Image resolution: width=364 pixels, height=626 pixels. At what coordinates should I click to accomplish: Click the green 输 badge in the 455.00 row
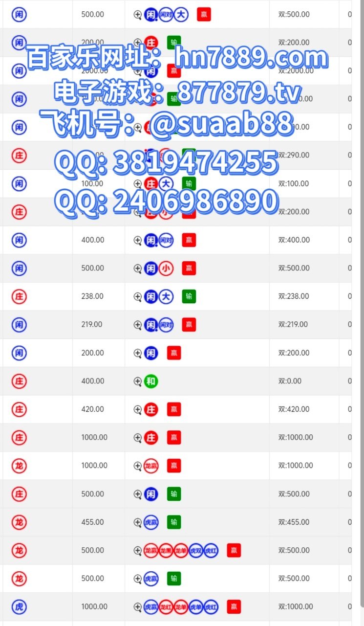[x=174, y=522]
